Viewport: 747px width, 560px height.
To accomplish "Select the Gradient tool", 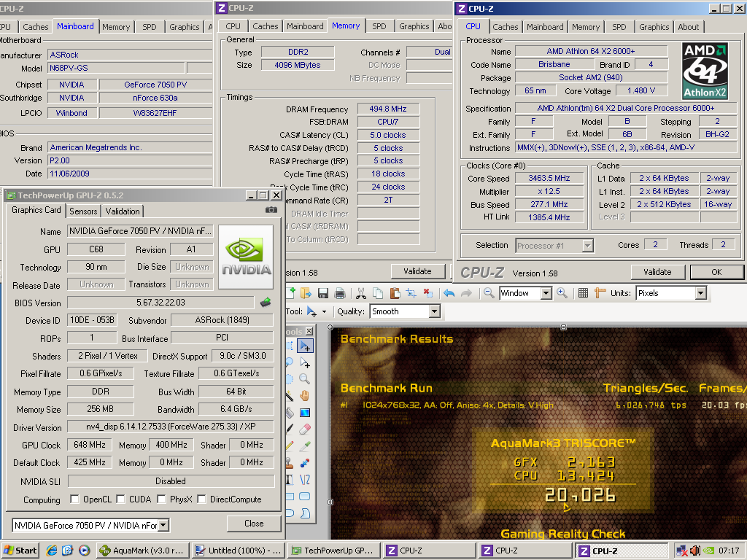I will coord(305,413).
